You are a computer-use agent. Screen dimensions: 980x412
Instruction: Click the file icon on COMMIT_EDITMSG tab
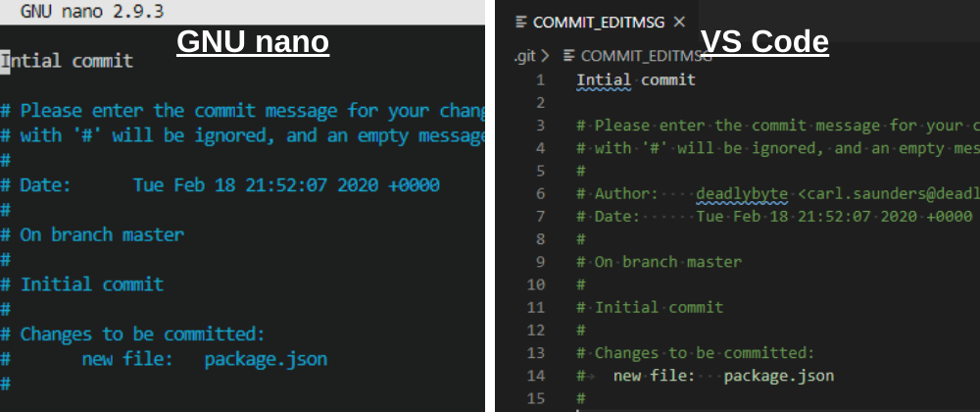(521, 23)
